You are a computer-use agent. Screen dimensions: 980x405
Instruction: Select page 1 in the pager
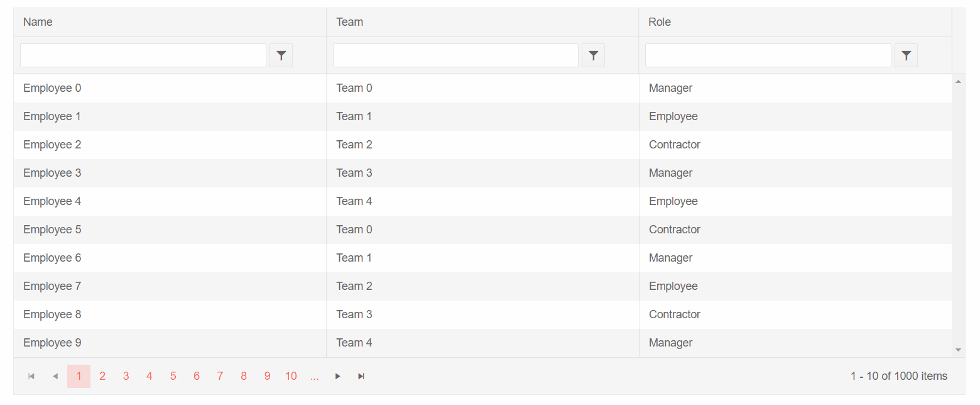click(x=79, y=376)
